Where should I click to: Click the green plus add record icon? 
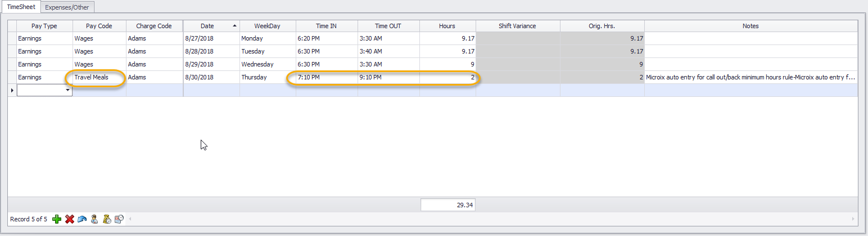pos(57,219)
